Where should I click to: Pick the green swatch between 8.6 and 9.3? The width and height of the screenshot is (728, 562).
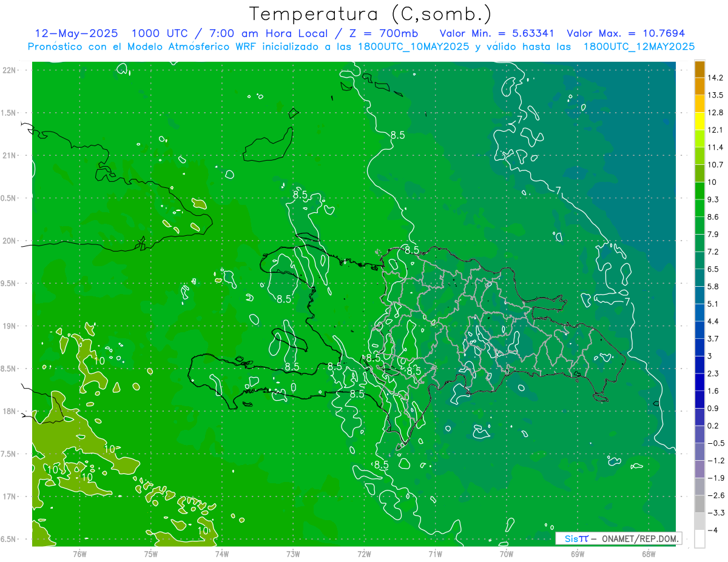coord(699,209)
